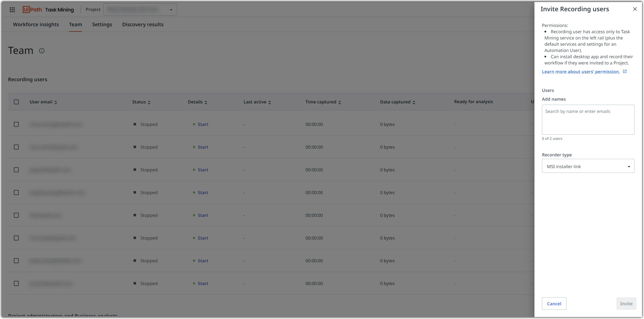
Task: Sort by the Status column arrows
Action: tap(149, 102)
